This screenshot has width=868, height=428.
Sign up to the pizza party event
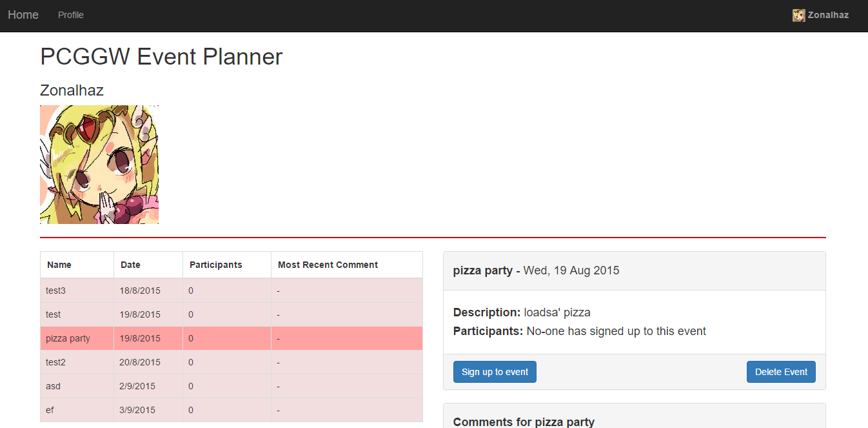495,372
